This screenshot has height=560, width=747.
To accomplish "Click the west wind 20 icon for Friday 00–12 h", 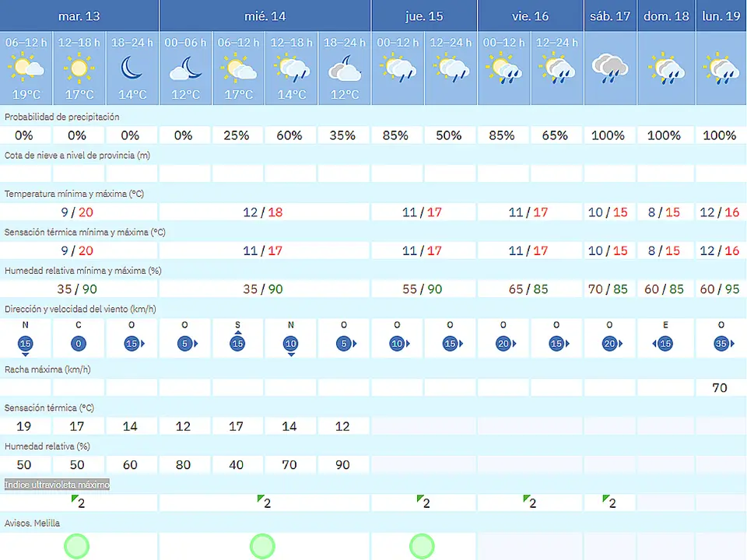I will tap(505, 343).
